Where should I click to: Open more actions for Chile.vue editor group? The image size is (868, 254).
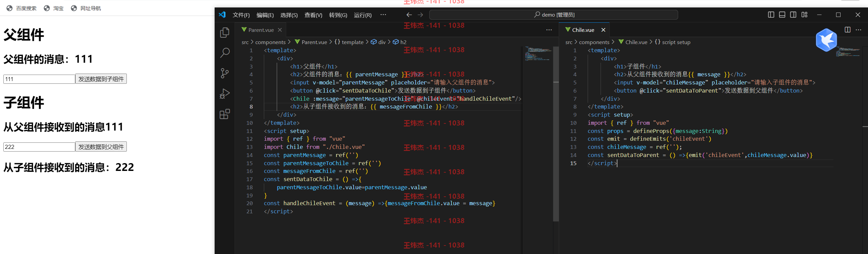point(859,30)
